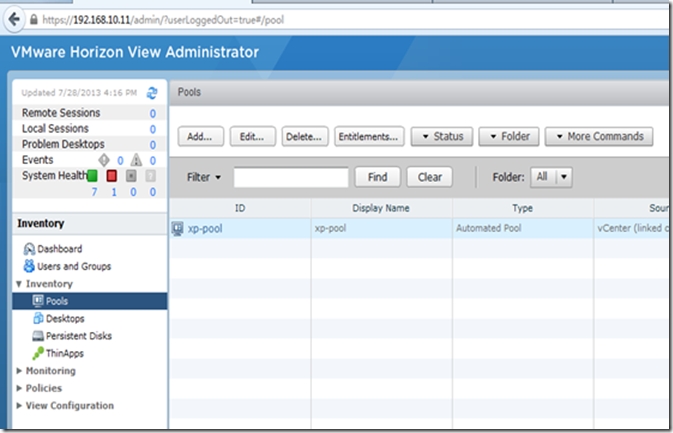Click the Dashboard icon in Inventory
The height and width of the screenshot is (433, 673).
[x=29, y=249]
